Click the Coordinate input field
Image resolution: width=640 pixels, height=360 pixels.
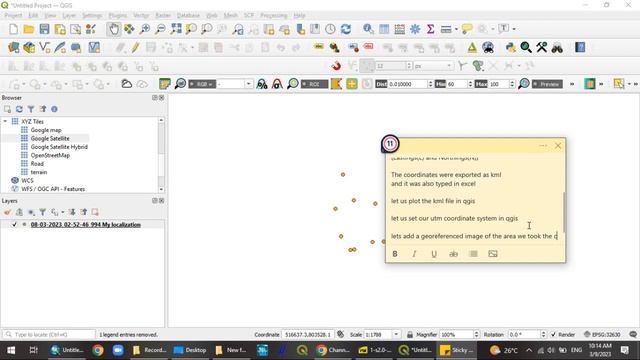(308, 334)
